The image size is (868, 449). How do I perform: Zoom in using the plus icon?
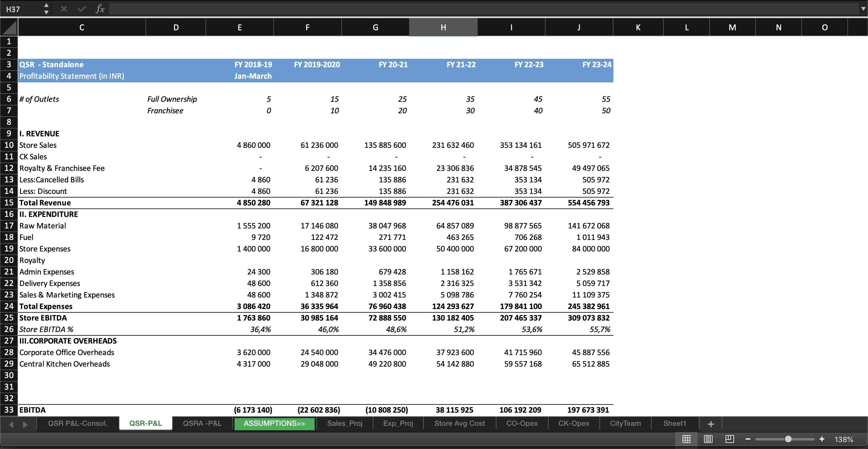pyautogui.click(x=823, y=439)
